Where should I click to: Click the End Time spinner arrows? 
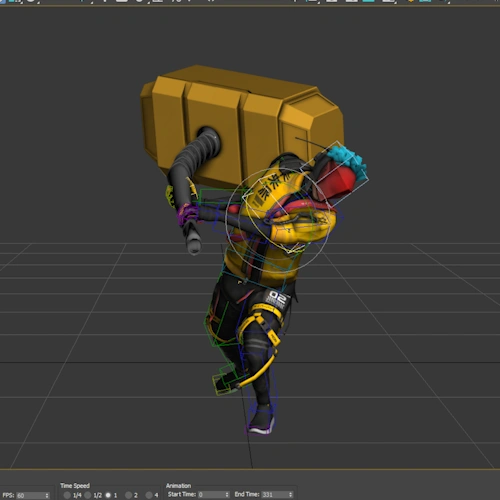(291, 494)
